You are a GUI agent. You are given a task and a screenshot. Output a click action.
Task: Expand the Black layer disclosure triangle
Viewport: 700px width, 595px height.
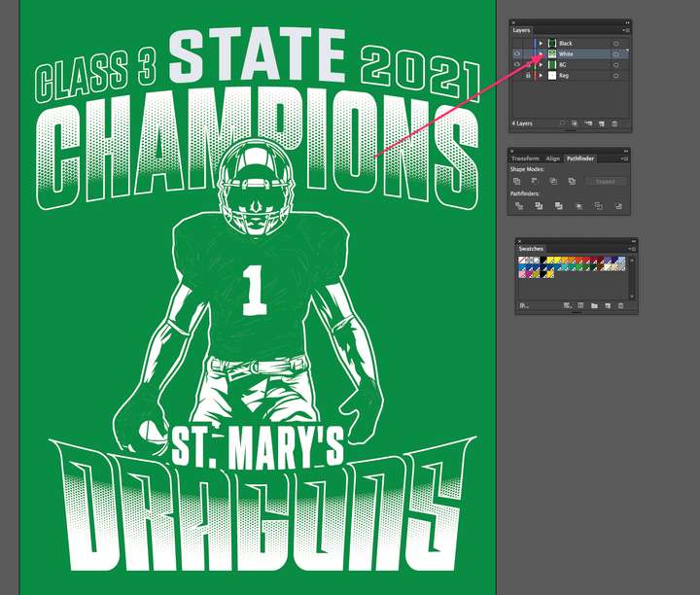point(541,44)
